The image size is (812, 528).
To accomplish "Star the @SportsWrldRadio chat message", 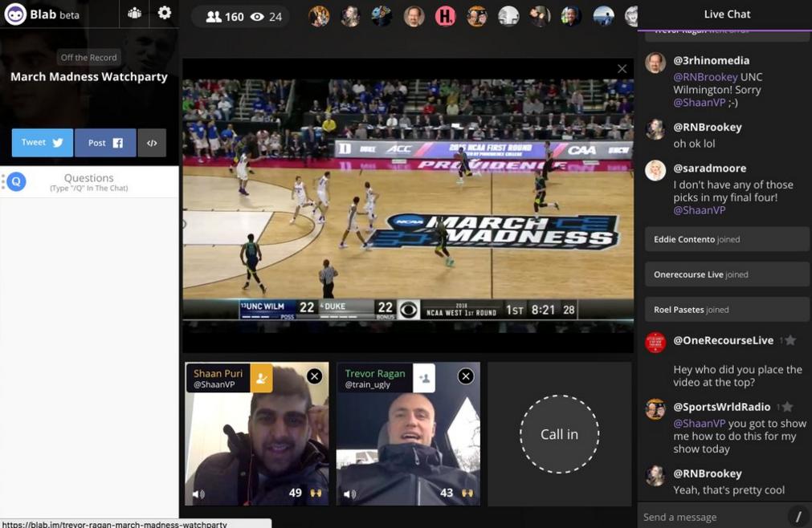I will pos(787,407).
